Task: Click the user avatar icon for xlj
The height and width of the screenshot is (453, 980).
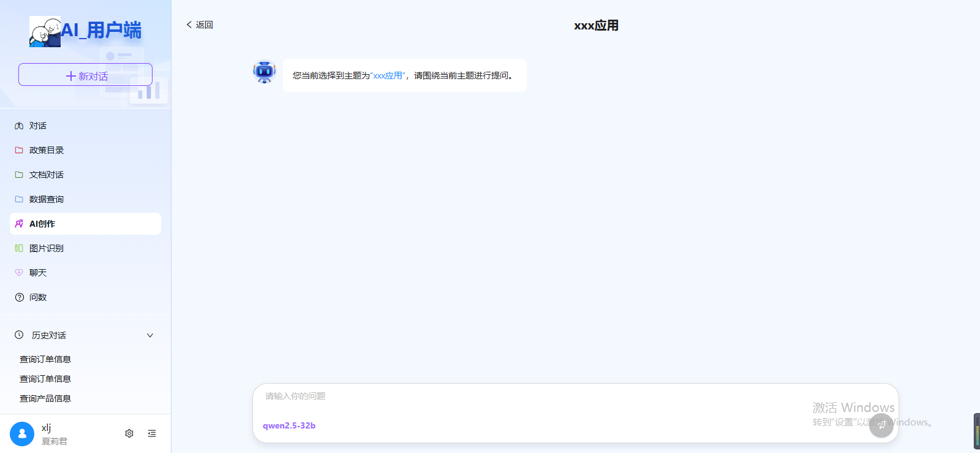Action: point(22,434)
